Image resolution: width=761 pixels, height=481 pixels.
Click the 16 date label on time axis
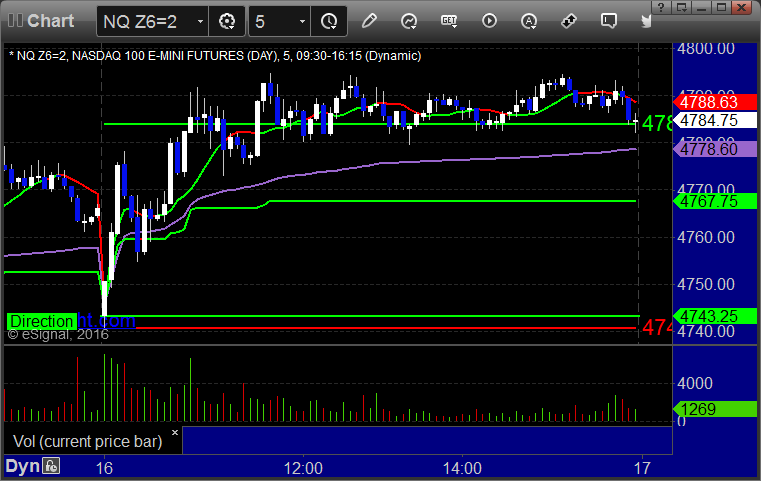click(104, 468)
